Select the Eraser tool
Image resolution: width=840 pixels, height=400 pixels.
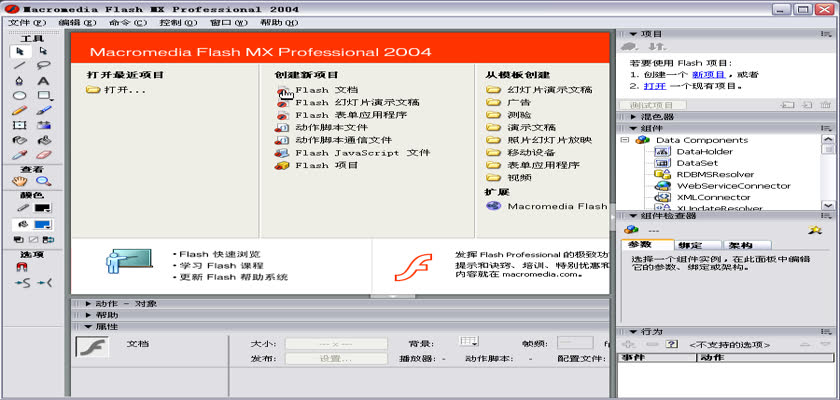pos(43,155)
